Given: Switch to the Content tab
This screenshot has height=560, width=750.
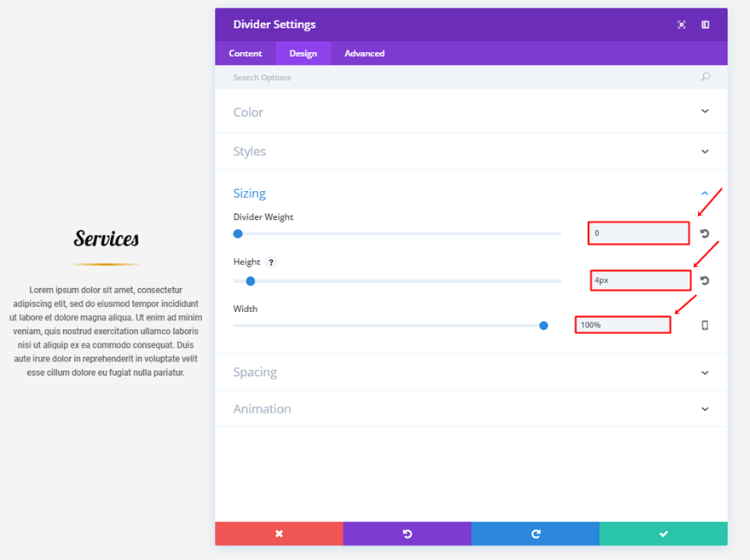Looking at the screenshot, I should [245, 54].
